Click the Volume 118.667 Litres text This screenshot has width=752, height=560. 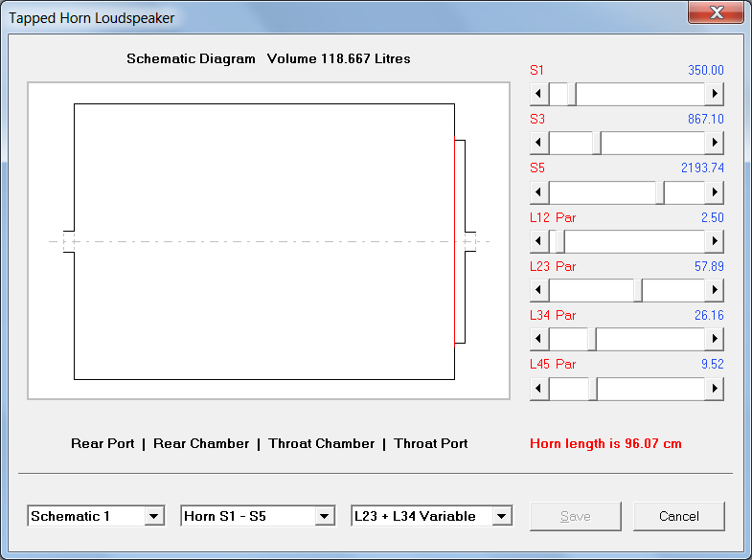click(338, 59)
